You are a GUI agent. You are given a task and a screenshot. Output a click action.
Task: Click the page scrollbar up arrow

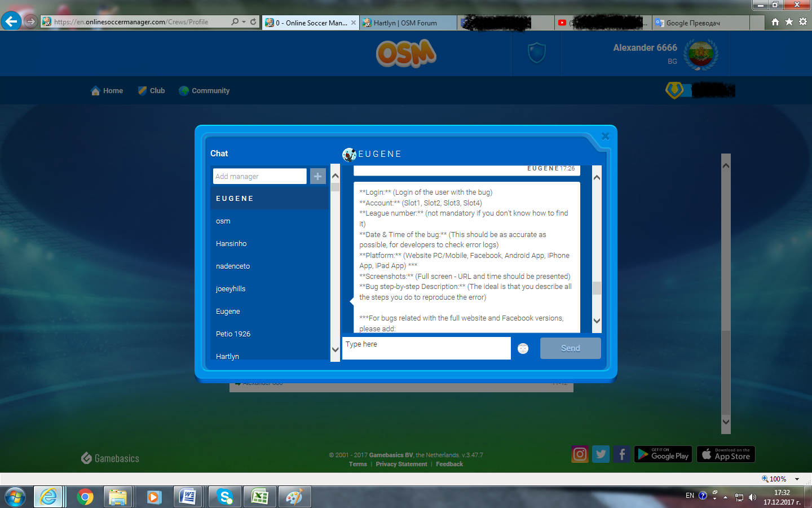coord(726,165)
